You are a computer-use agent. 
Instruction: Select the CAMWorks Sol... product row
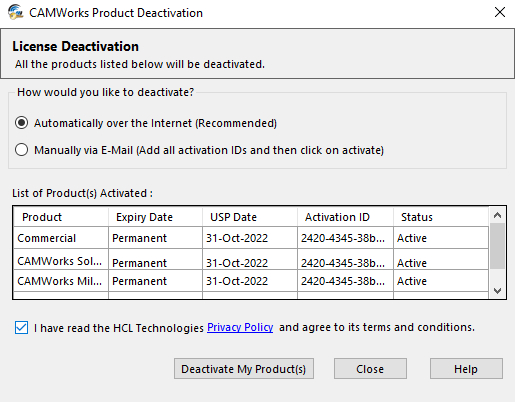click(251, 260)
